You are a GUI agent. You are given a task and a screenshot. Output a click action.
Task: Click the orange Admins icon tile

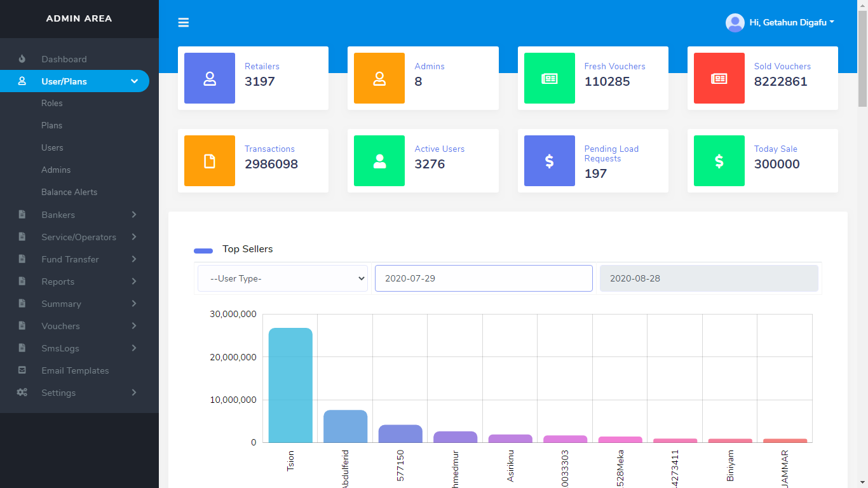379,78
